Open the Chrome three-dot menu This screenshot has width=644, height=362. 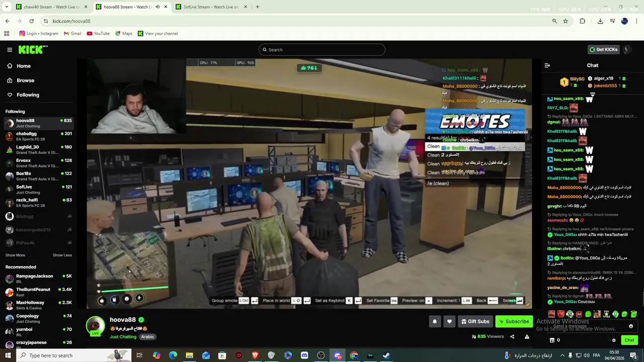click(x=637, y=21)
